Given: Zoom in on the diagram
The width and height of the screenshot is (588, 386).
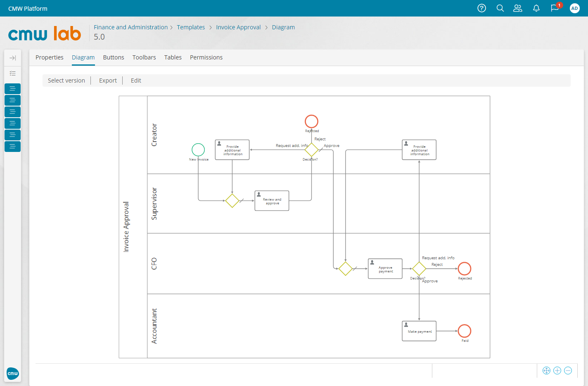Looking at the screenshot, I should click(557, 370).
